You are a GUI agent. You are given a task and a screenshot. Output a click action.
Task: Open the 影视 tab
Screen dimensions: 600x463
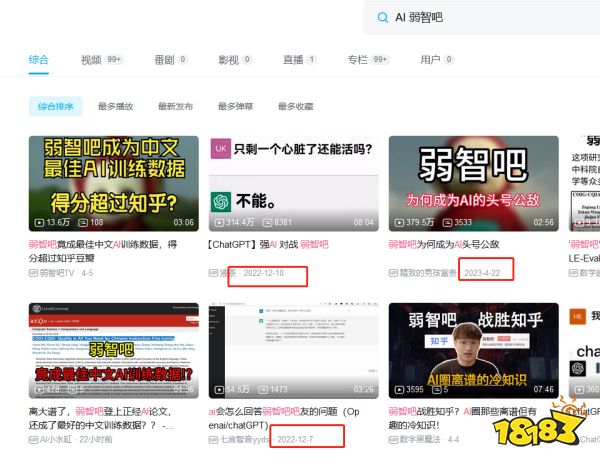(235, 60)
